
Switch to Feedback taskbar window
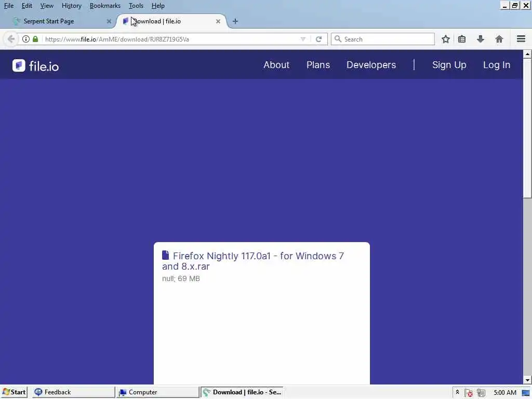coord(73,392)
